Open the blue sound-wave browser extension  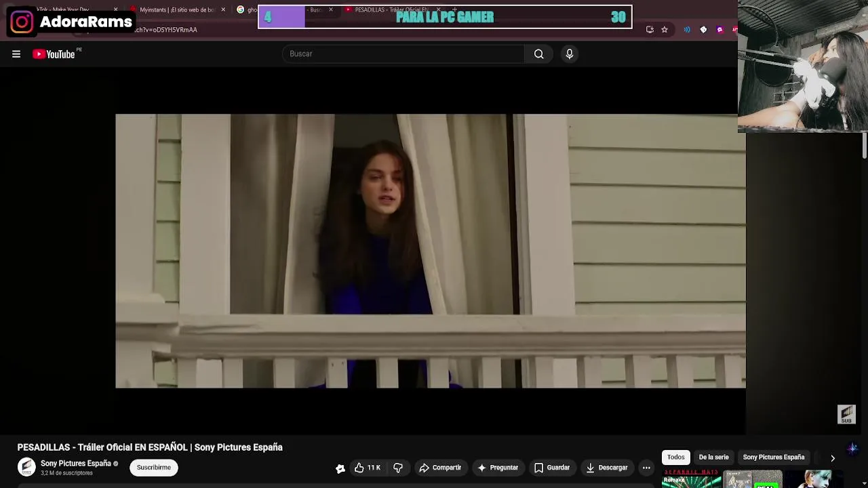(x=687, y=30)
